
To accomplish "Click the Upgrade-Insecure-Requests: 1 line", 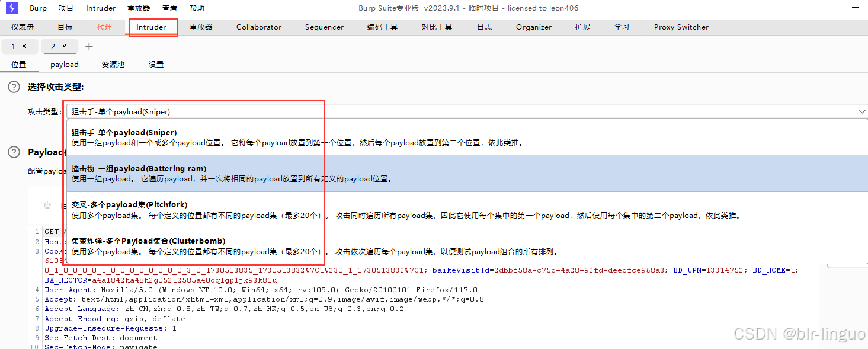I will click(110, 328).
